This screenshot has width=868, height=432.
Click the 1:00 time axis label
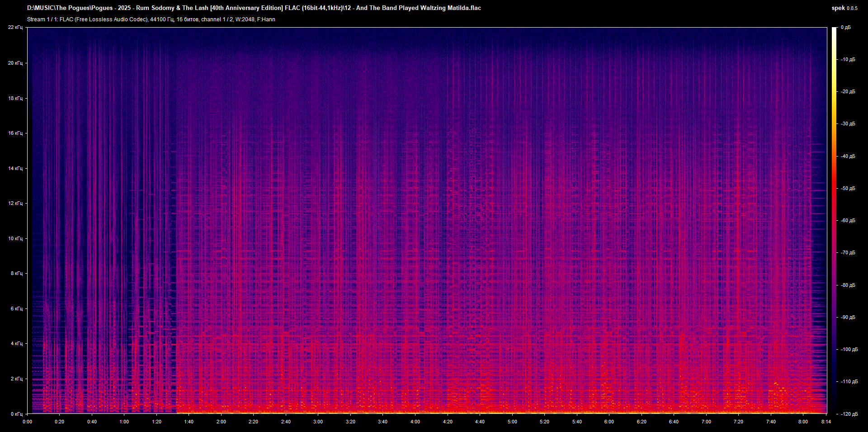point(124,422)
